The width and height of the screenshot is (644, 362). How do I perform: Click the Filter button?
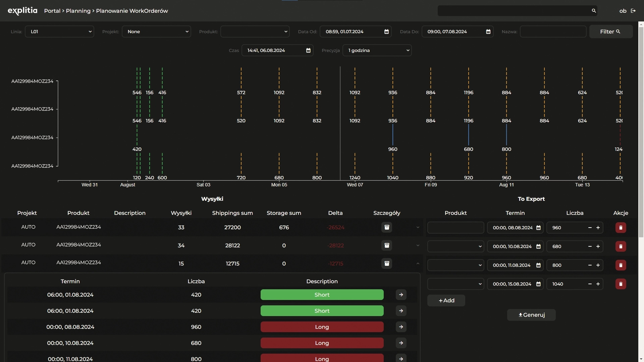610,32
